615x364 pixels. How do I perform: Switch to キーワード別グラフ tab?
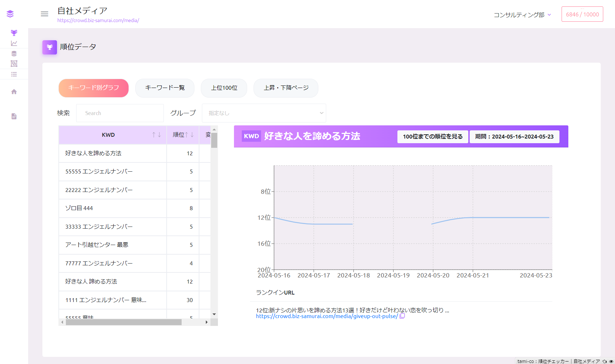(x=94, y=88)
